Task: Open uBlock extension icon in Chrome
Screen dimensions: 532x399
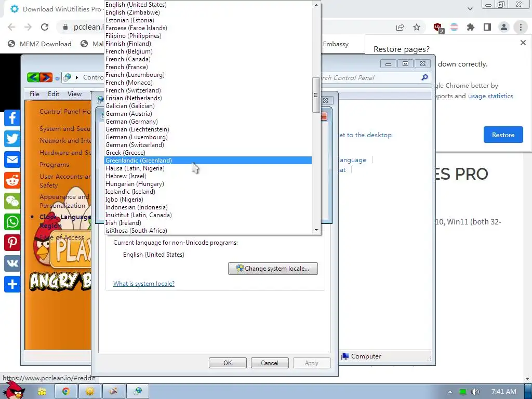Action: tap(438, 28)
